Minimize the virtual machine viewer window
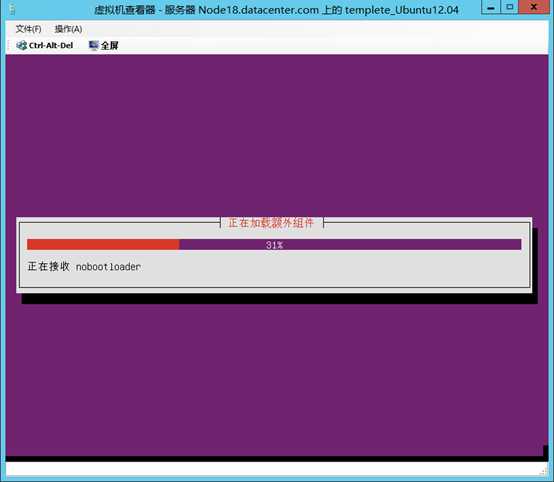Image resolution: width=554 pixels, height=482 pixels. [491, 7]
